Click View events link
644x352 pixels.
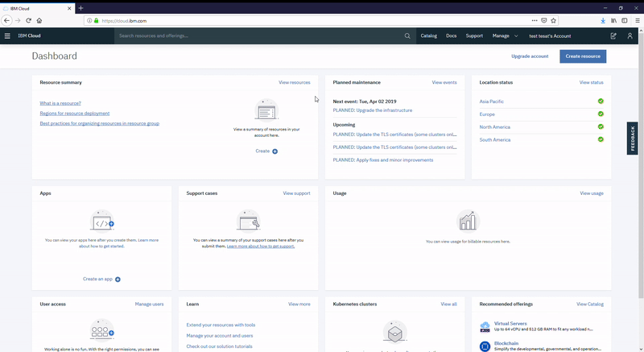tap(444, 82)
